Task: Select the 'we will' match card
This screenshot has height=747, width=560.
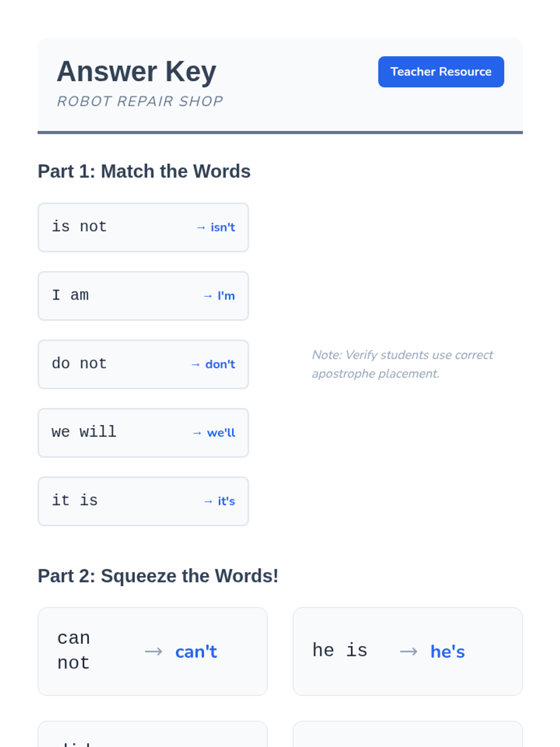Action: pos(143,433)
